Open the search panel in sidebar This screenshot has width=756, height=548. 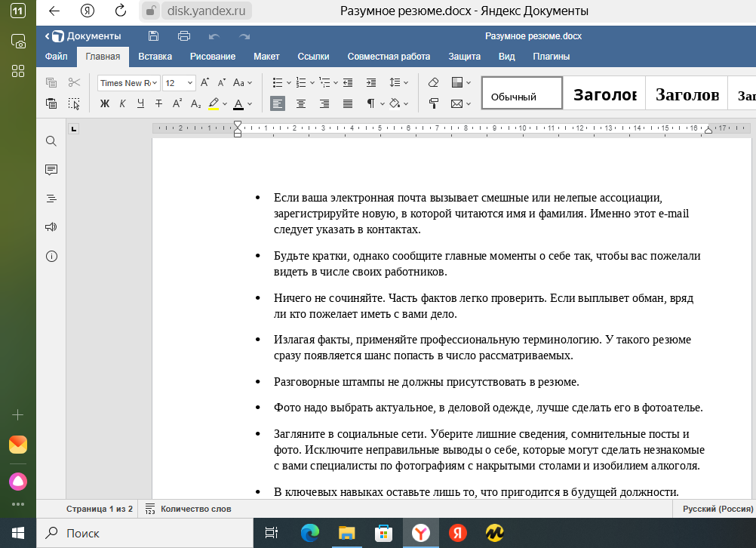point(51,141)
